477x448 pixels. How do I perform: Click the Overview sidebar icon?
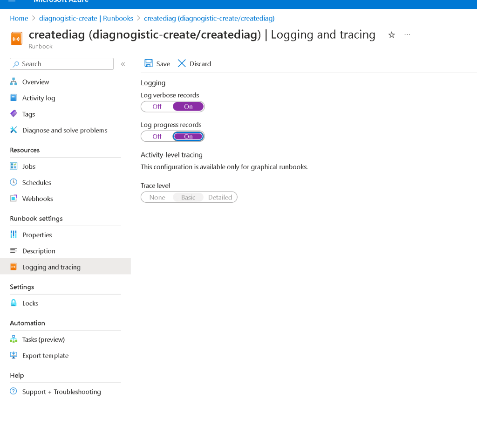point(14,82)
